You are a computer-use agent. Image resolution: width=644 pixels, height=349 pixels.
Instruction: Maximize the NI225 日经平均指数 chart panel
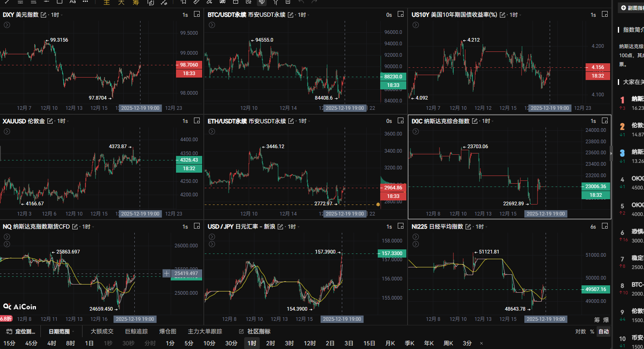[605, 226]
